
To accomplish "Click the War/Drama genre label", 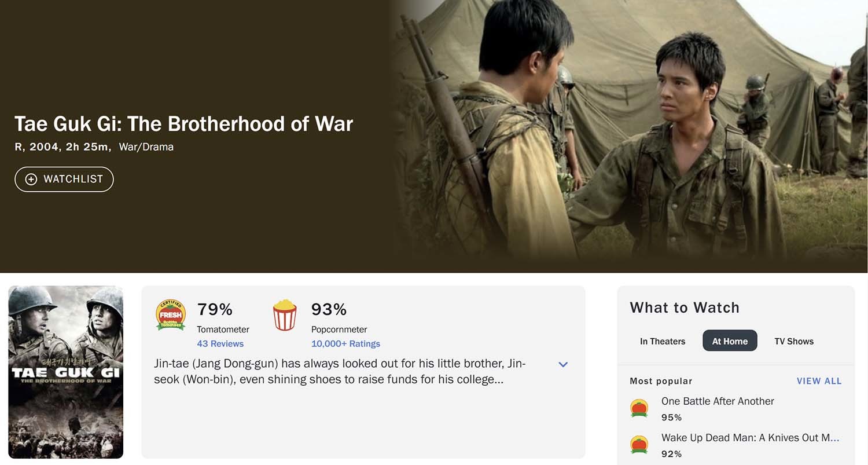I will 146,147.
